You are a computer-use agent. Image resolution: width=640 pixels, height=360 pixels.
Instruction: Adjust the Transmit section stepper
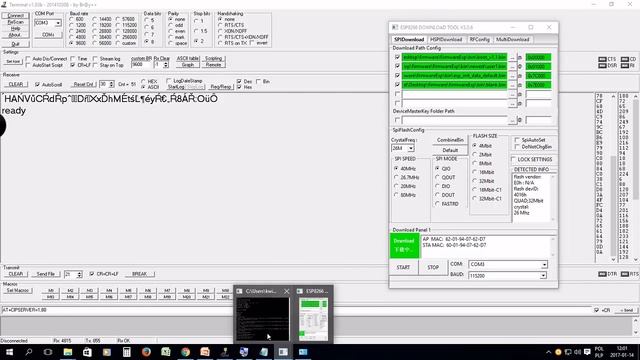pos(79,274)
